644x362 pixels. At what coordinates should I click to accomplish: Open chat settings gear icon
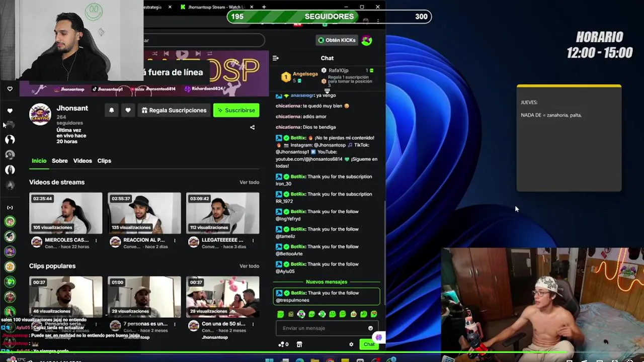coord(351,344)
